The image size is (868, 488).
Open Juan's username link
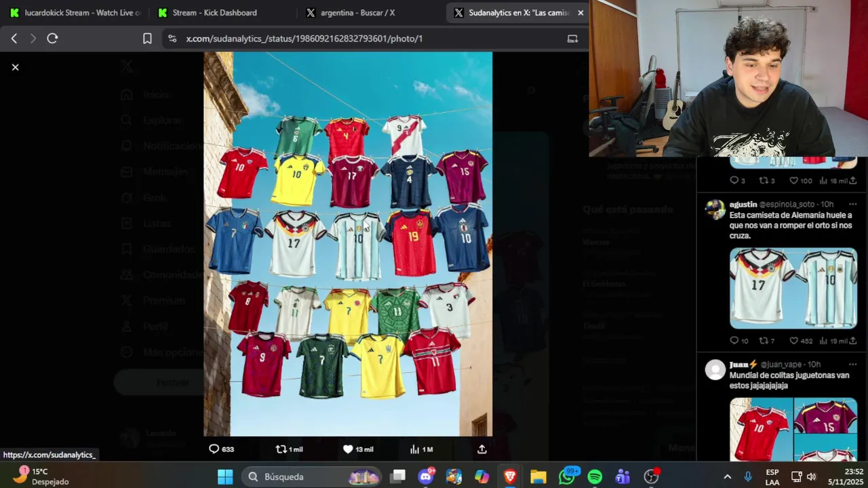(744, 364)
